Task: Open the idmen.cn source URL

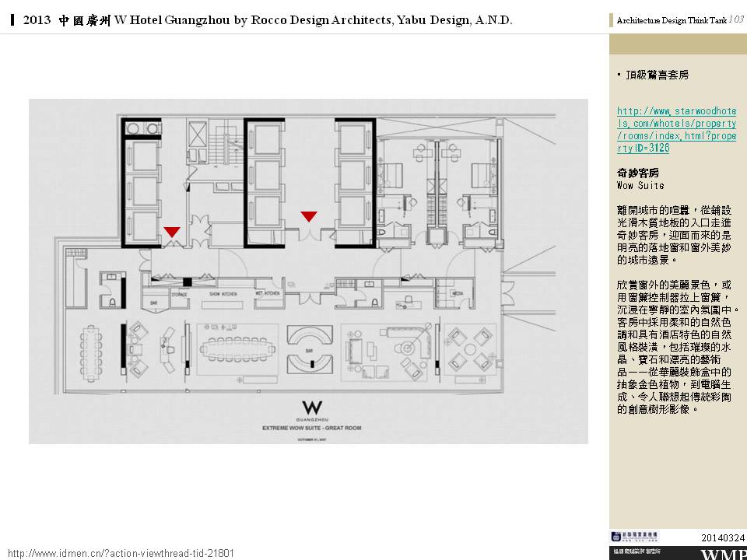Action: click(121, 553)
